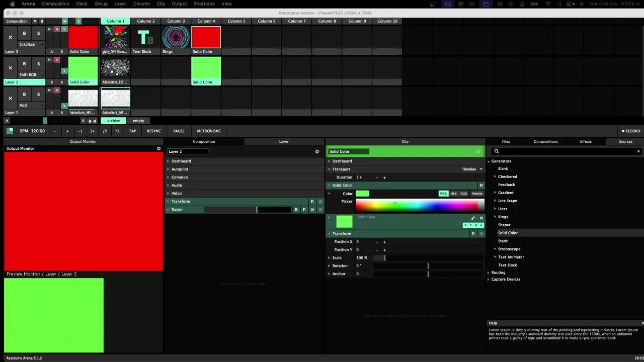Image resolution: width=644 pixels, height=362 pixels.
Task: Click the layer Transform preset P button
Action: point(312,202)
